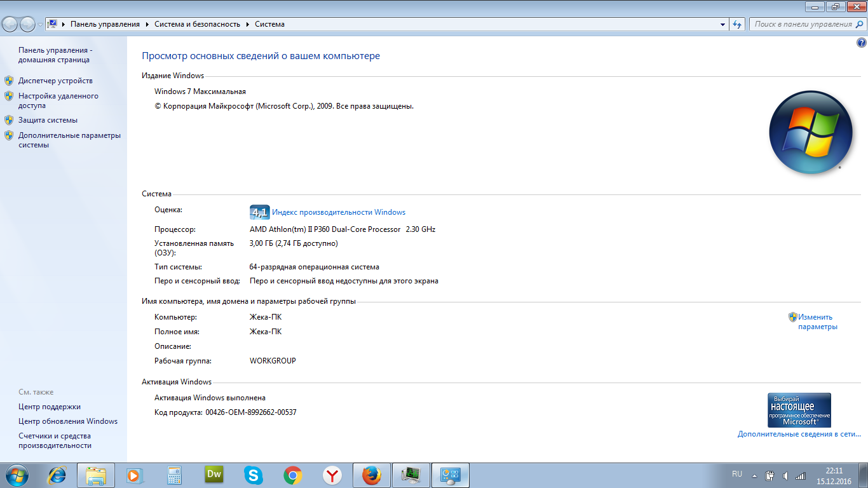The image size is (868, 488).
Task: Show hidden system tray icons
Action: point(754,475)
